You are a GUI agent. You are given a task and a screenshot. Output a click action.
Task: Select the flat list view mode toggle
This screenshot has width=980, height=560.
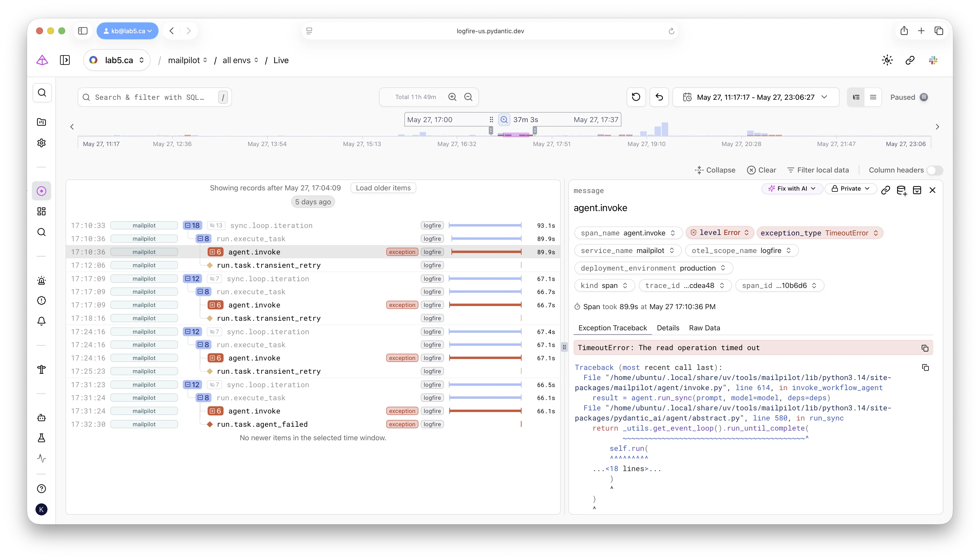pyautogui.click(x=873, y=97)
